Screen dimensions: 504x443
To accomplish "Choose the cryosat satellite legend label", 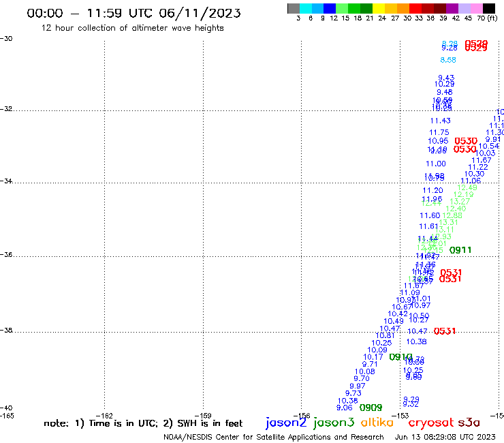I will pyautogui.click(x=431, y=423).
